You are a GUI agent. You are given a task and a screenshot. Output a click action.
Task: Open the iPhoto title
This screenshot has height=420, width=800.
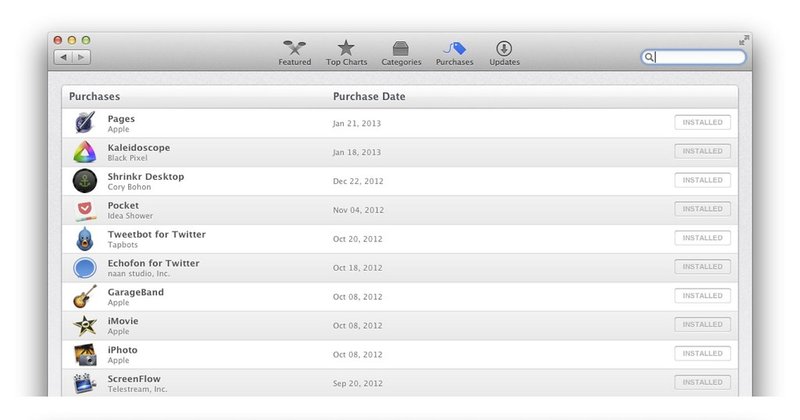[122, 350]
